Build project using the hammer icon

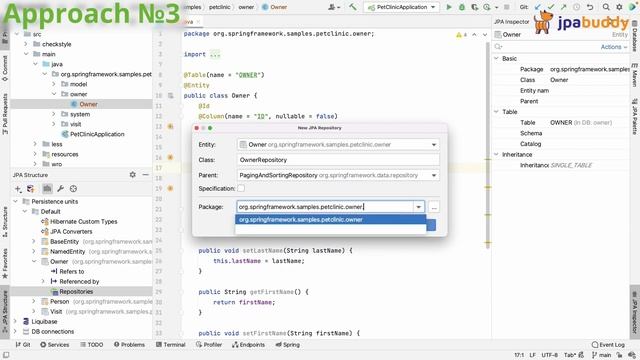[x=353, y=7]
